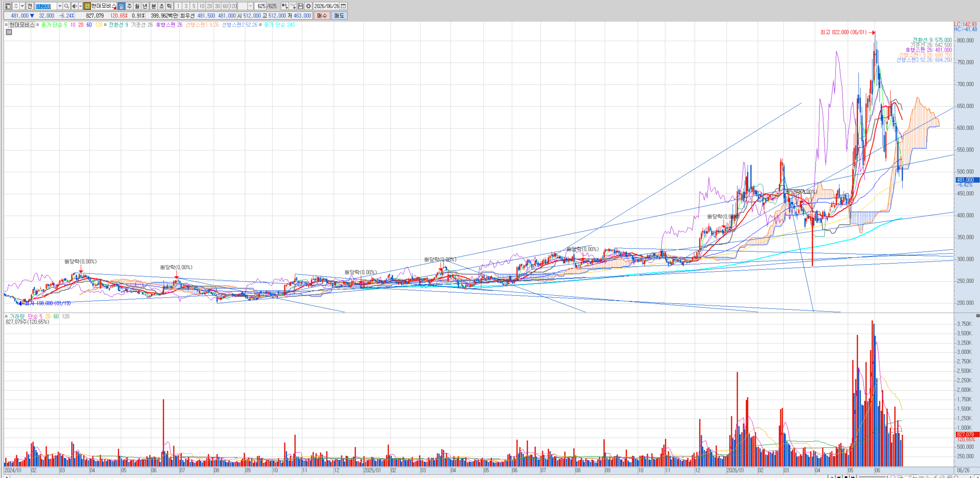Click the 현대모비스 legend label button

pos(22,25)
